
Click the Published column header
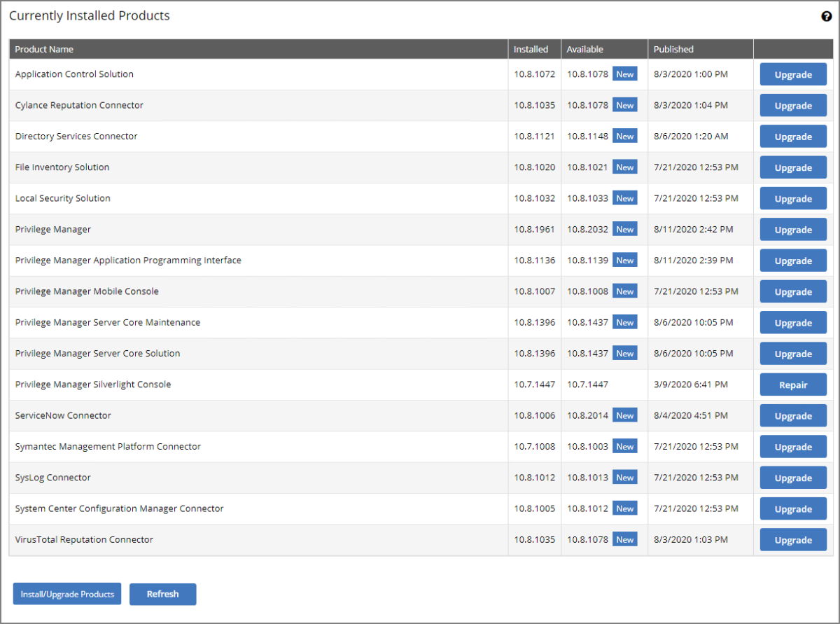(x=673, y=49)
